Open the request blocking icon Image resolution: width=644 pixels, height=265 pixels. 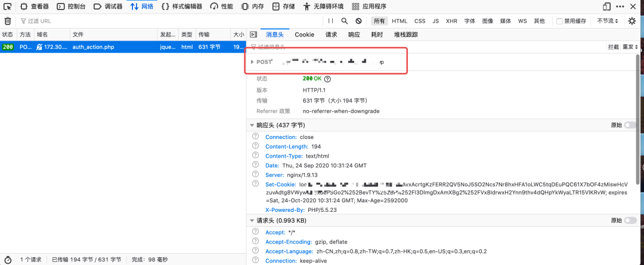(358, 21)
